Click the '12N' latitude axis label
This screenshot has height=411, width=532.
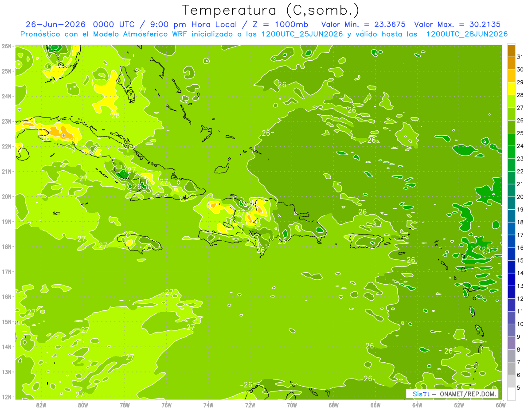click(6, 397)
